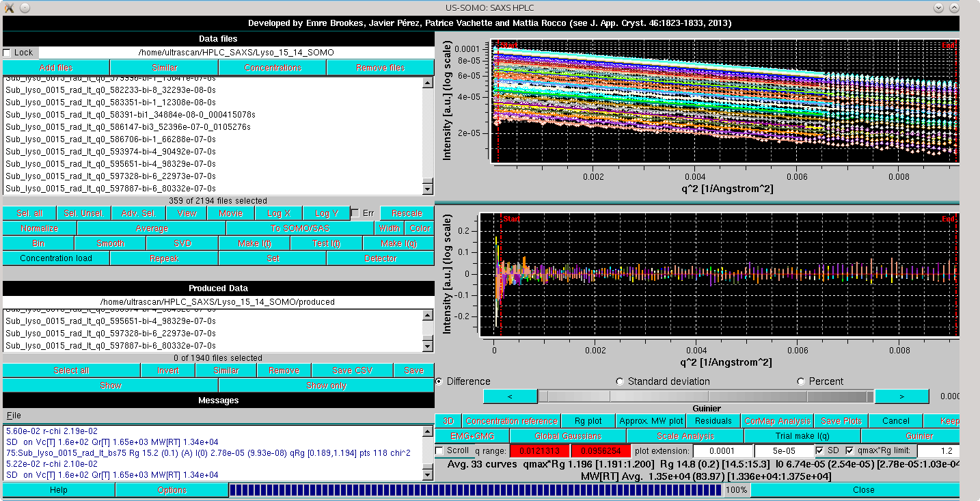Rescale the intensity plot
980x501 pixels.
(x=407, y=213)
